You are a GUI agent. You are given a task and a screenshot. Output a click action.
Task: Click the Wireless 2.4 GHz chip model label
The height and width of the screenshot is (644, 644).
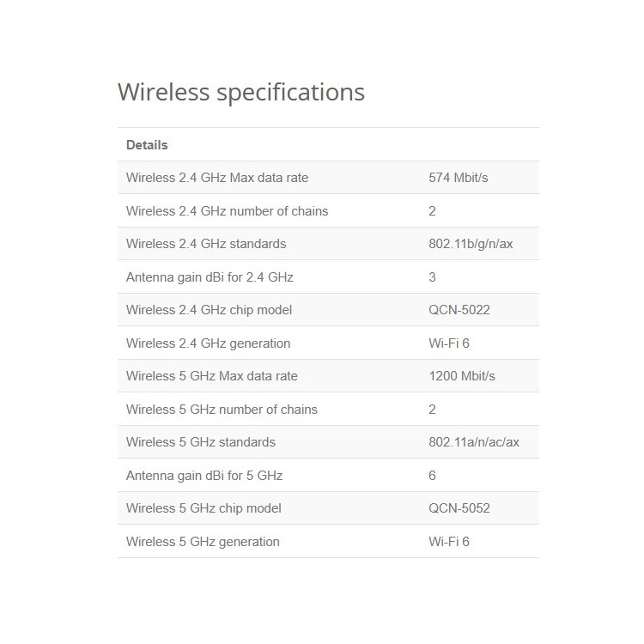[209, 310]
